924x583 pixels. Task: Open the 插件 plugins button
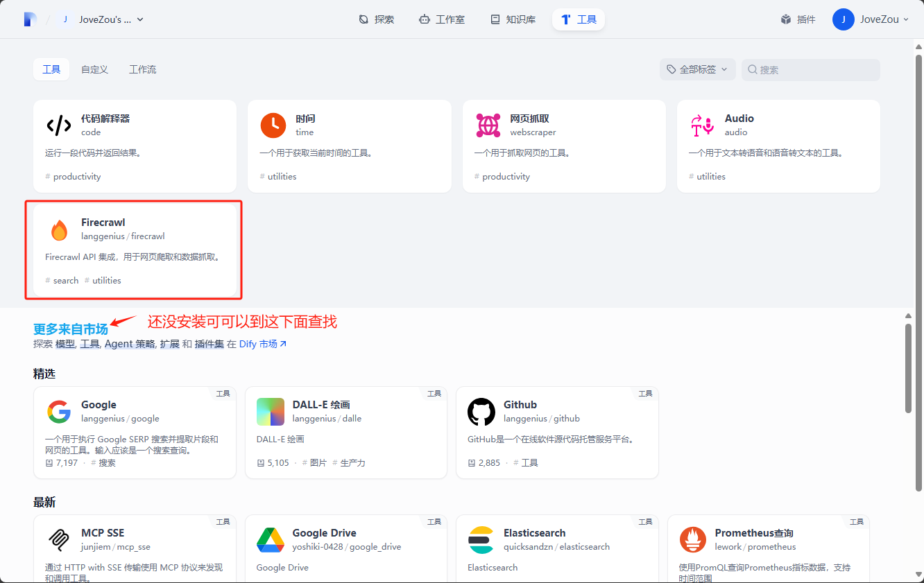click(798, 19)
